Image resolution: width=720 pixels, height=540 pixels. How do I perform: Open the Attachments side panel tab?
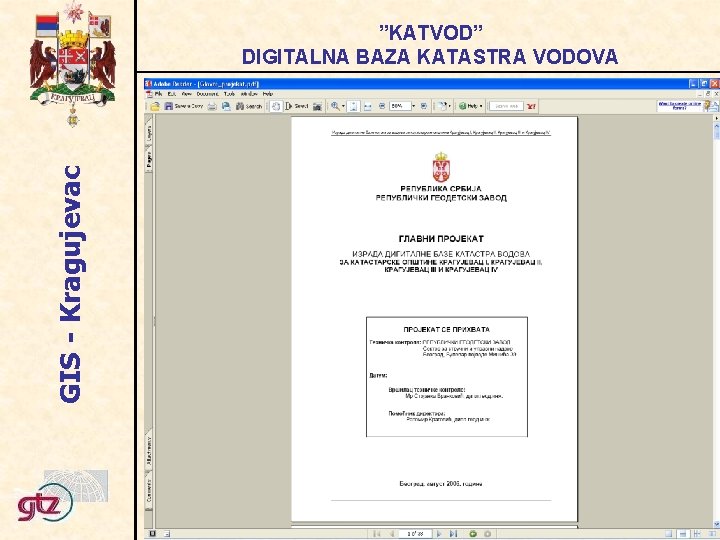point(149,451)
